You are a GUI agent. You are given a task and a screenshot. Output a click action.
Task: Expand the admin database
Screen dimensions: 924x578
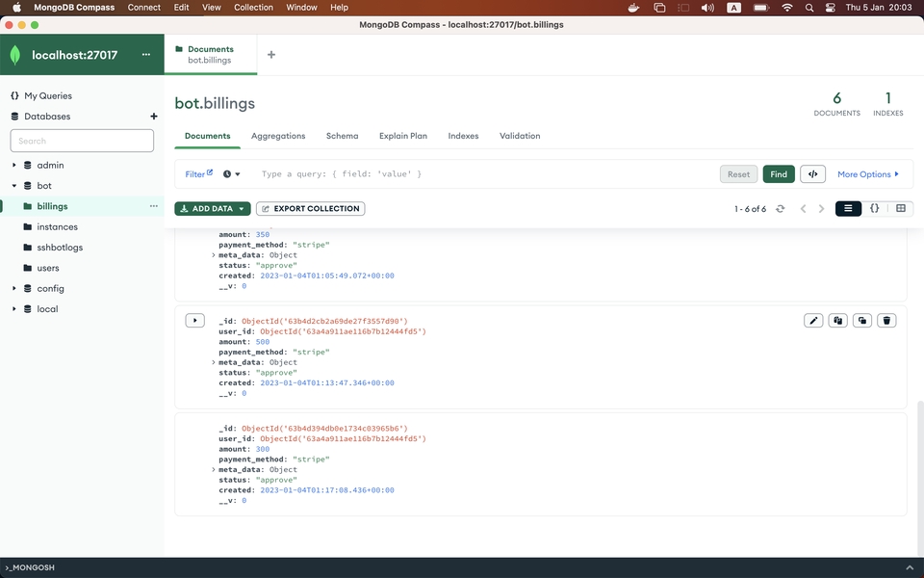pos(14,165)
